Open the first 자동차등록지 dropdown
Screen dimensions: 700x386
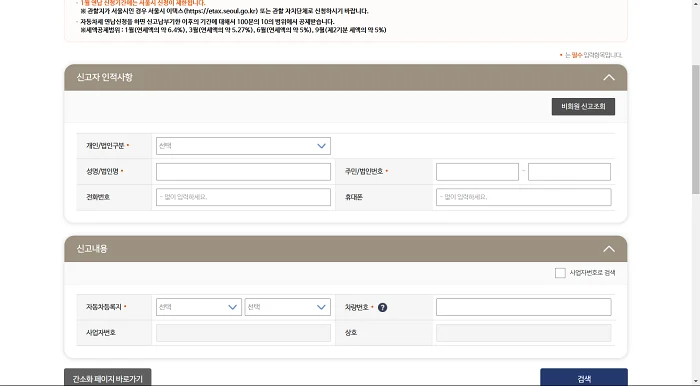(x=199, y=307)
